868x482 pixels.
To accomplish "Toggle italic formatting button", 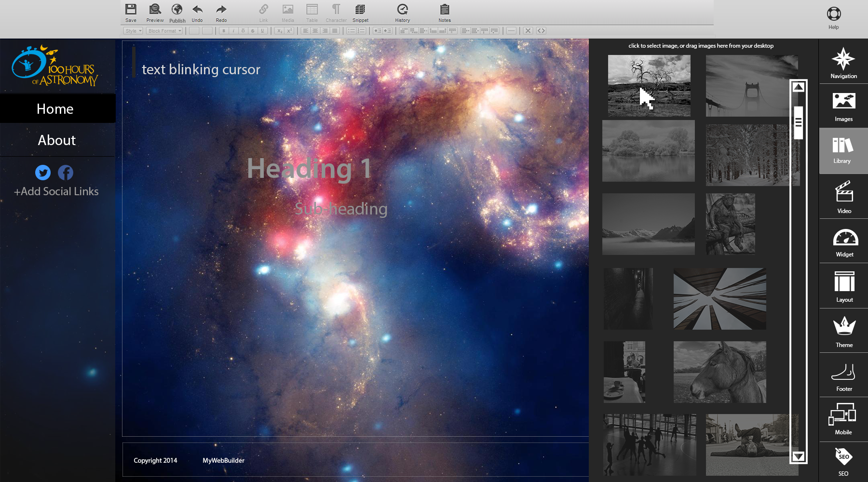I will click(233, 31).
